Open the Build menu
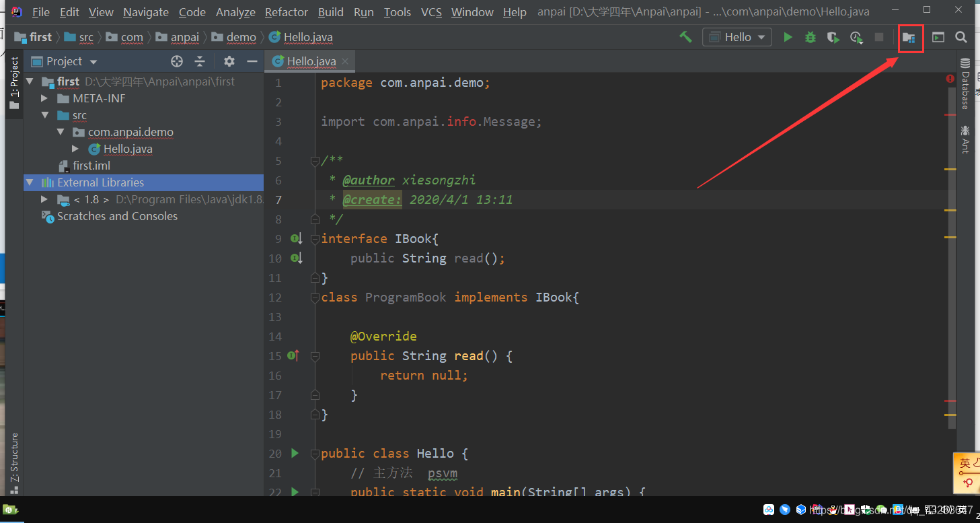This screenshot has width=980, height=523. tap(331, 12)
